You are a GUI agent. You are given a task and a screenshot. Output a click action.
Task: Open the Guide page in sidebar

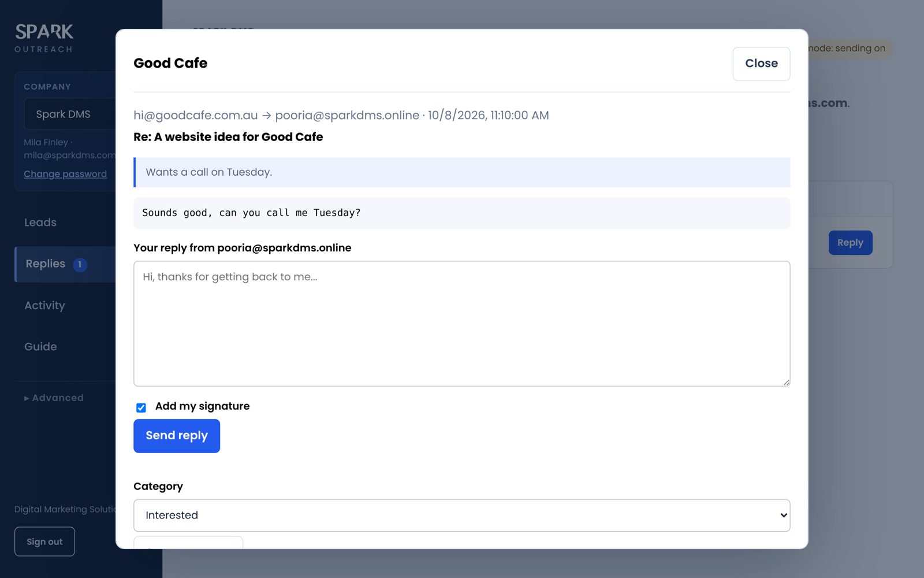pyautogui.click(x=40, y=347)
